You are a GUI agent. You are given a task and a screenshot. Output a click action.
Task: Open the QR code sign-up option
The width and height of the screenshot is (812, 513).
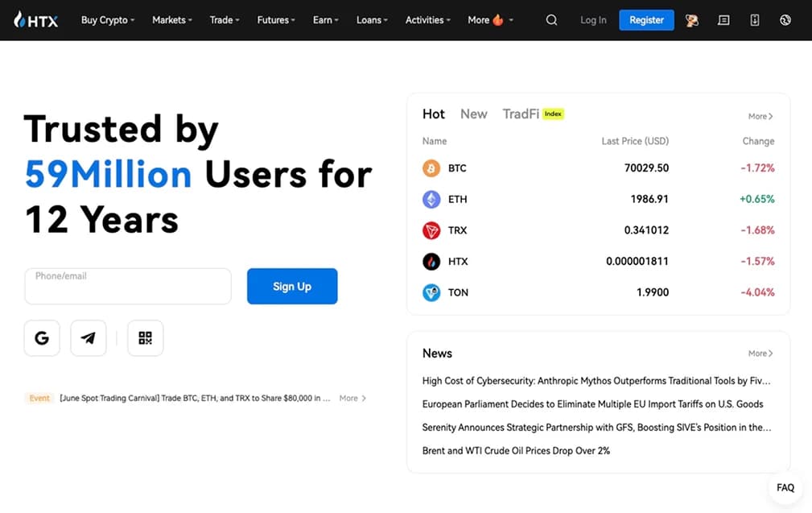(146, 338)
